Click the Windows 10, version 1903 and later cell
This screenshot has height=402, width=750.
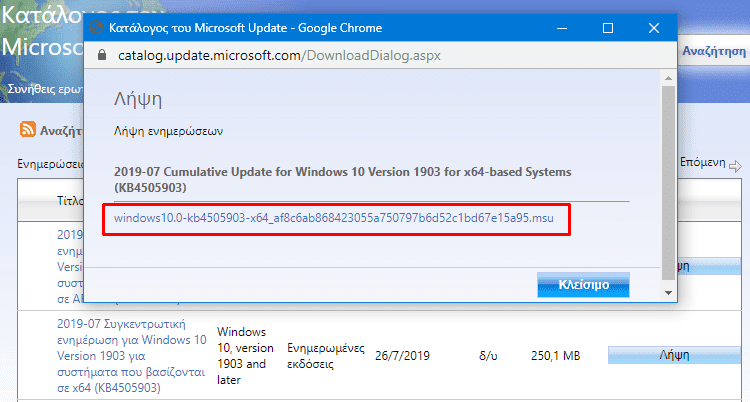[x=245, y=356]
